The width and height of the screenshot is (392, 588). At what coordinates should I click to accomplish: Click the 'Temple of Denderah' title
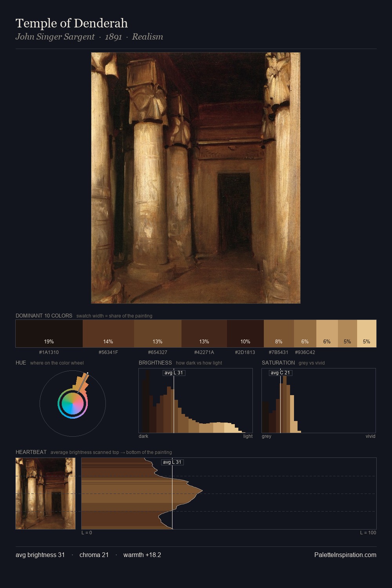[x=72, y=23]
